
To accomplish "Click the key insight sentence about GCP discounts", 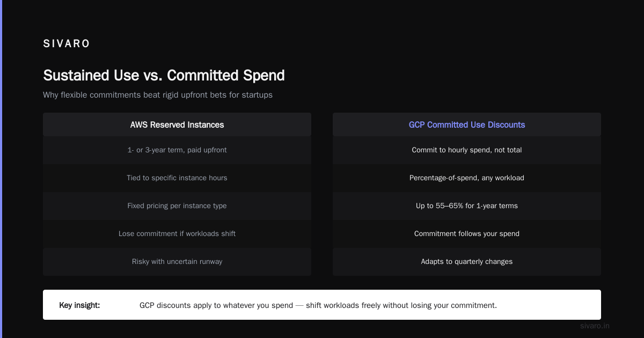I will [x=318, y=305].
